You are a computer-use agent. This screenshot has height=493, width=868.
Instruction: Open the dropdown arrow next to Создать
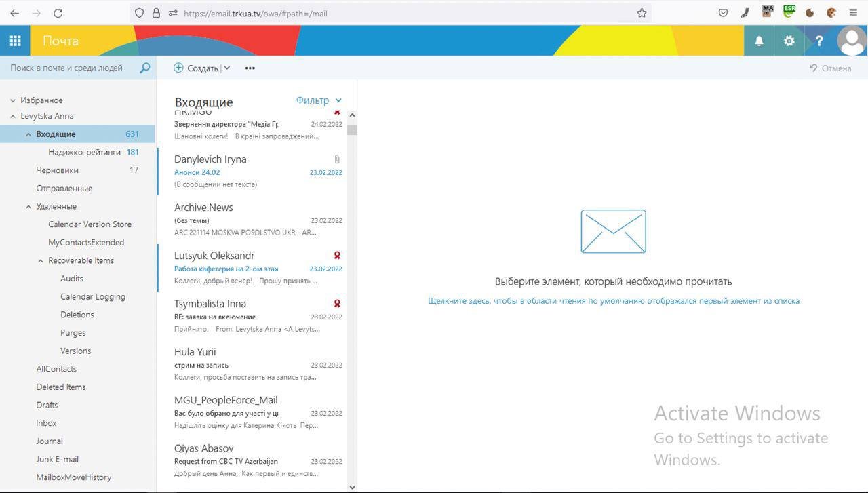click(227, 68)
